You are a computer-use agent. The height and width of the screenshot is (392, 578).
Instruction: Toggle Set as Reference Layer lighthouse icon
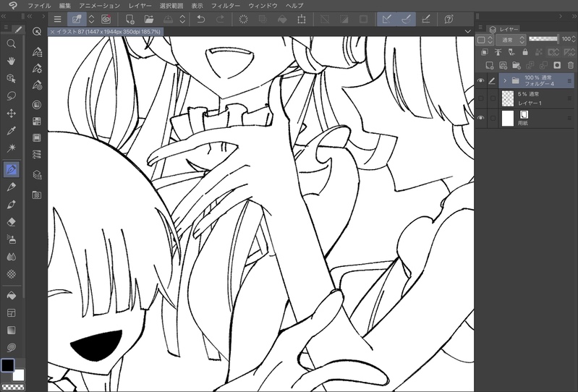498,52
